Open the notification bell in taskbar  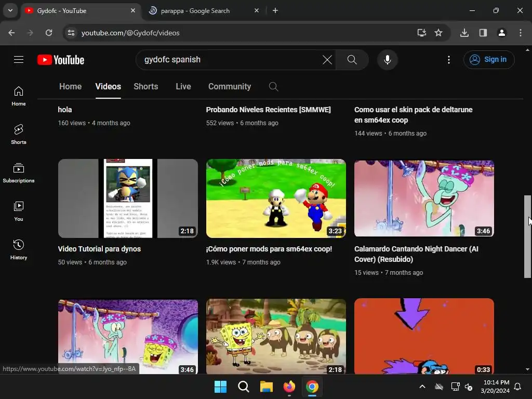click(518, 387)
